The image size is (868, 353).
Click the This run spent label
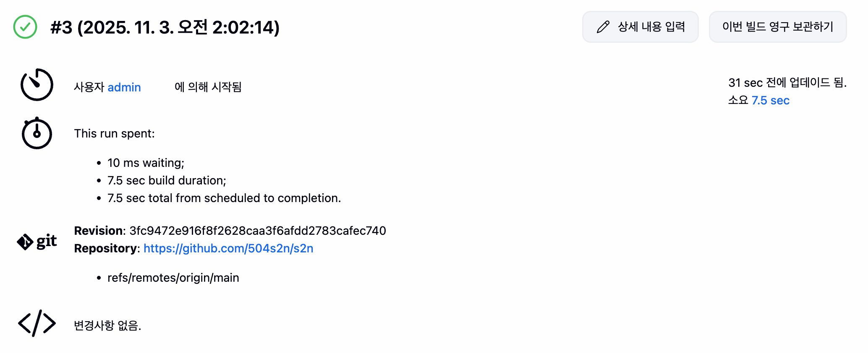(x=114, y=134)
